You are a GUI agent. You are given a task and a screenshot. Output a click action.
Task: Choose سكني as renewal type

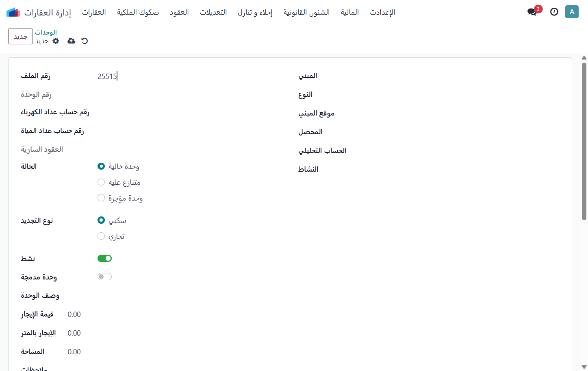tap(101, 220)
